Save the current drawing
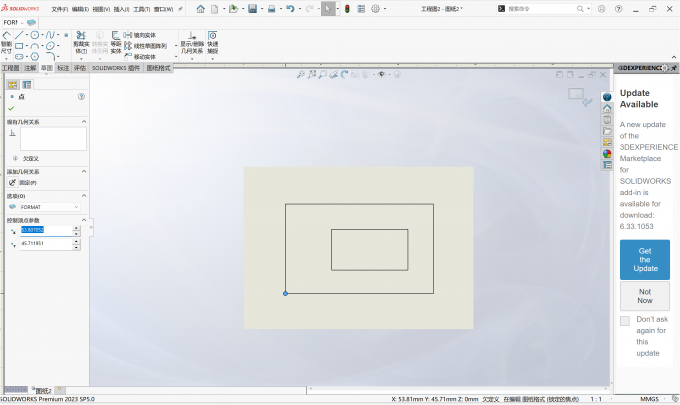The height and width of the screenshot is (405, 680). click(252, 9)
